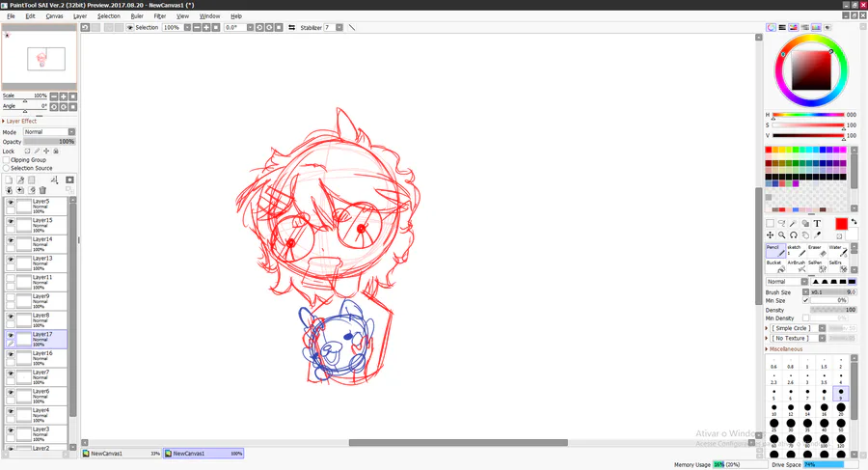The width and height of the screenshot is (868, 470).
Task: Enable the Clipping Group checkbox
Action: 7,159
